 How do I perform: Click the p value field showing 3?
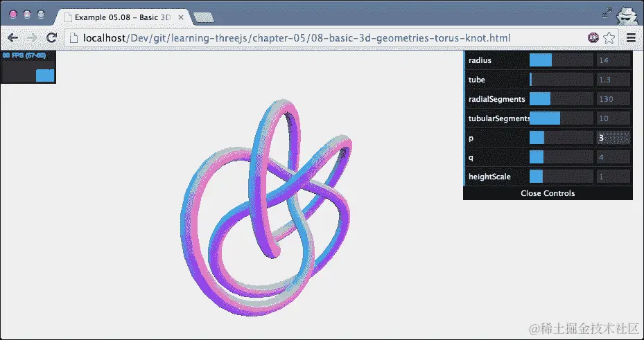click(613, 138)
